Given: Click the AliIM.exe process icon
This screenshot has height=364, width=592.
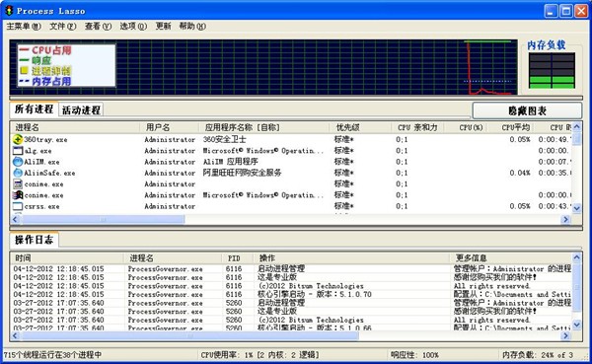Looking at the screenshot, I should [18, 162].
